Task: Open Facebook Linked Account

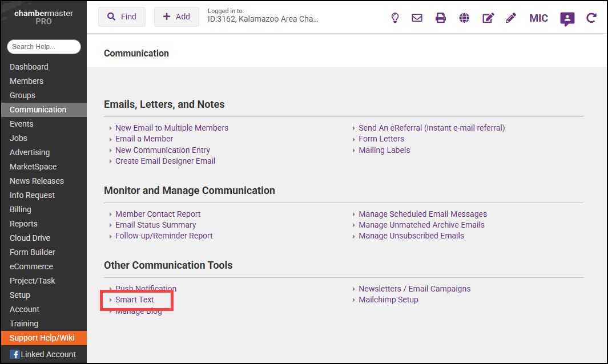Action: pos(43,354)
